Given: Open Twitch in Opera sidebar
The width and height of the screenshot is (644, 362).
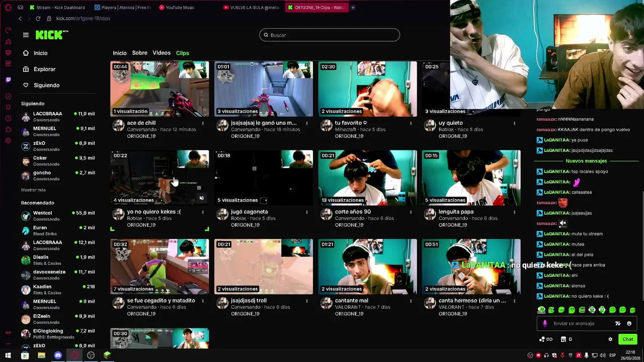Looking at the screenshot, I should (x=8, y=80).
